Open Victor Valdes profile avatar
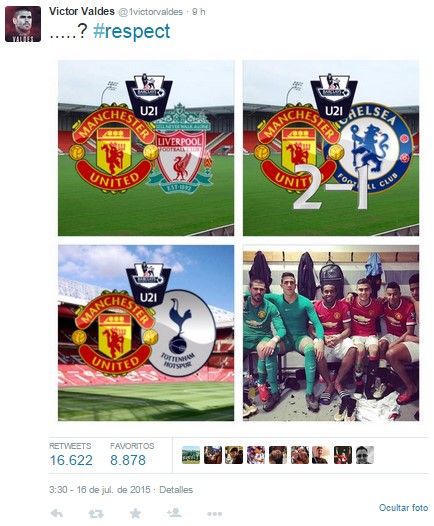Viewport: 434px width, 526px height. coord(23,24)
